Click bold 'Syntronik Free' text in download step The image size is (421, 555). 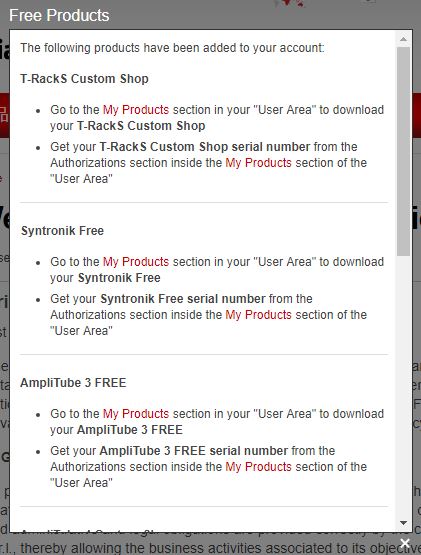pyautogui.click(x=119, y=278)
